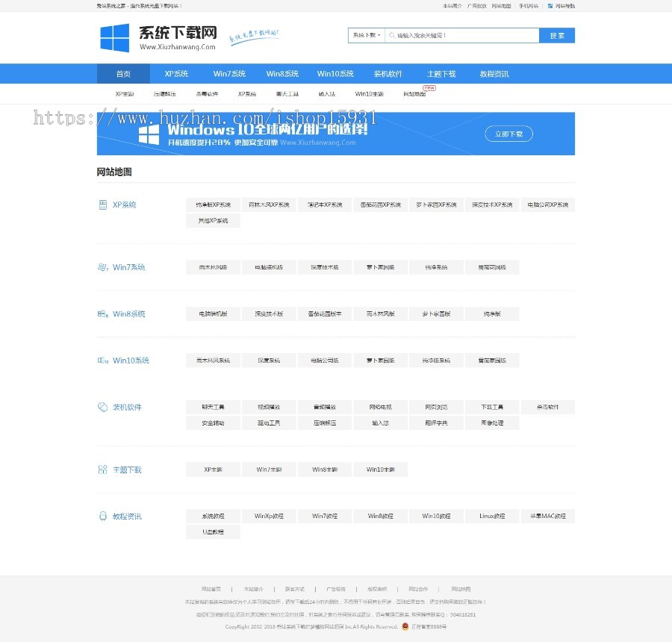Open the 主题下载 navigation tab

[x=441, y=74]
